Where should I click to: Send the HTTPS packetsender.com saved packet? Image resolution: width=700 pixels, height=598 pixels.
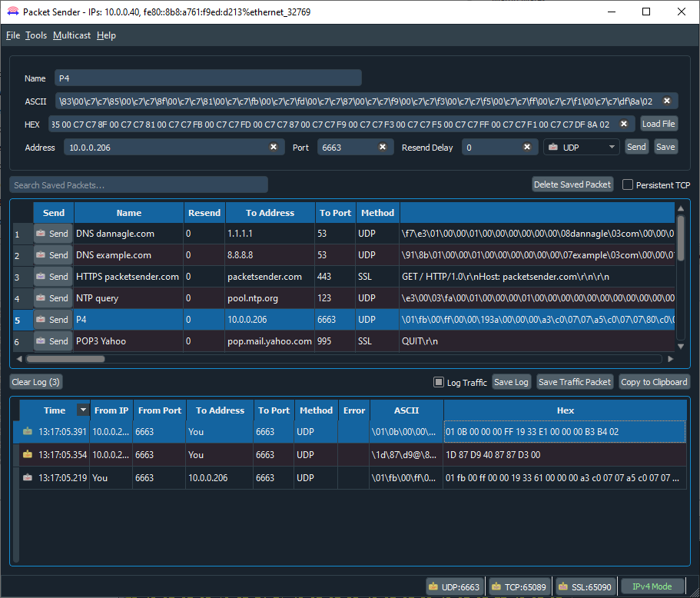pos(53,277)
